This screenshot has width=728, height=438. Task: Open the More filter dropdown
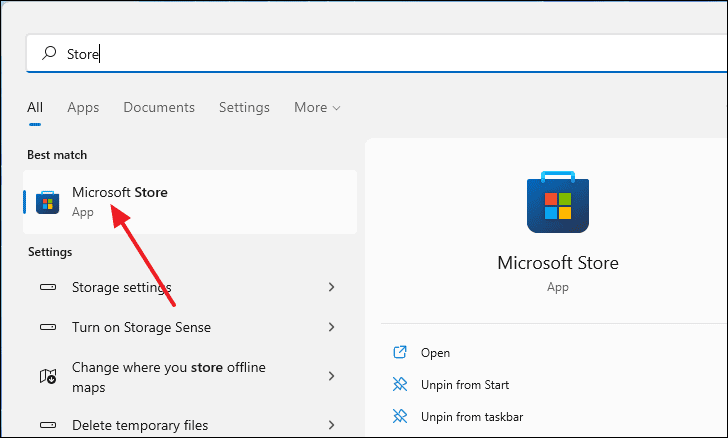click(x=317, y=107)
